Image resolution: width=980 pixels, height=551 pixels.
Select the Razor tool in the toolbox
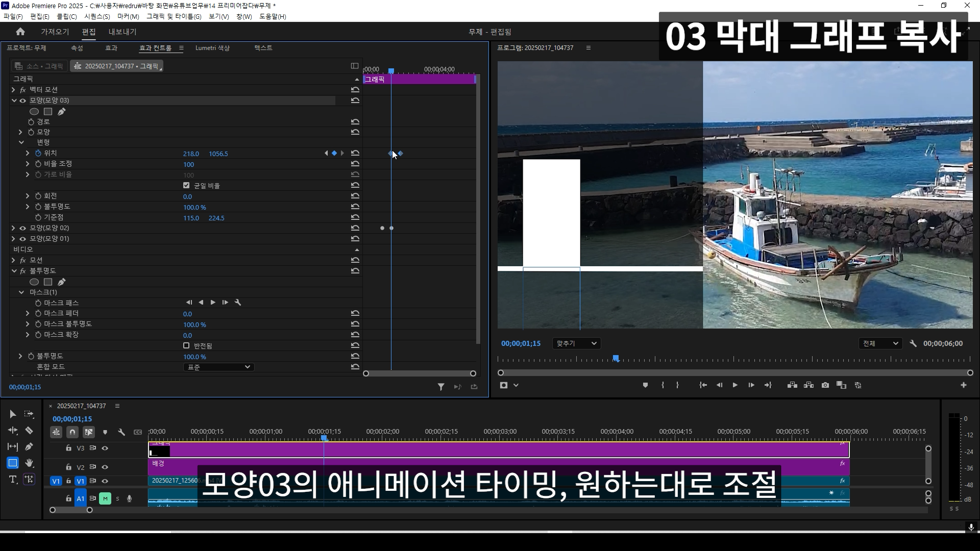(29, 431)
